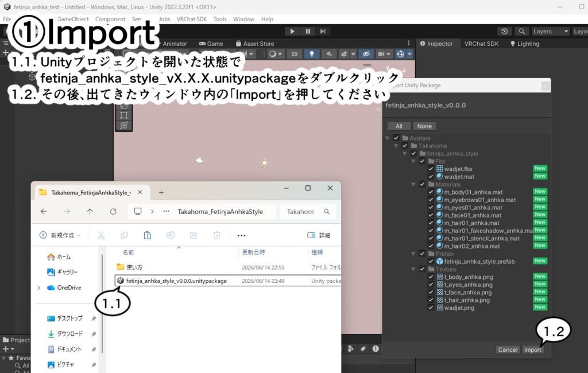Toggle 2D view in Scene toolbar
The image size is (588, 373).
(x=295, y=54)
